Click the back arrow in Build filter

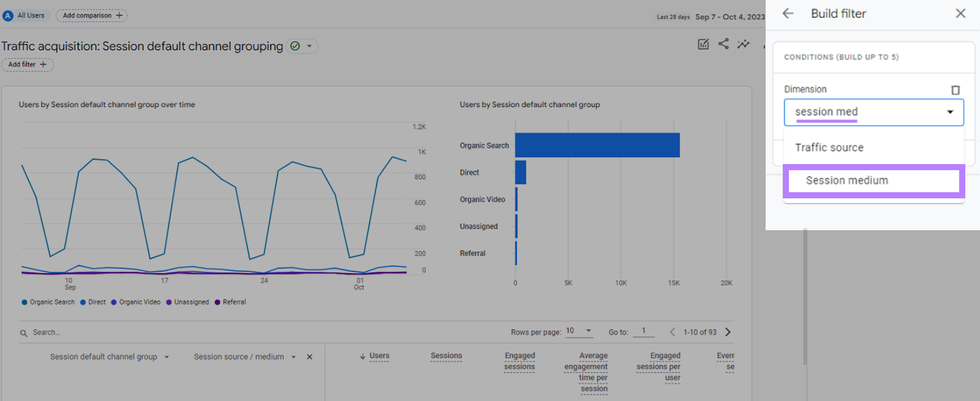tap(788, 13)
